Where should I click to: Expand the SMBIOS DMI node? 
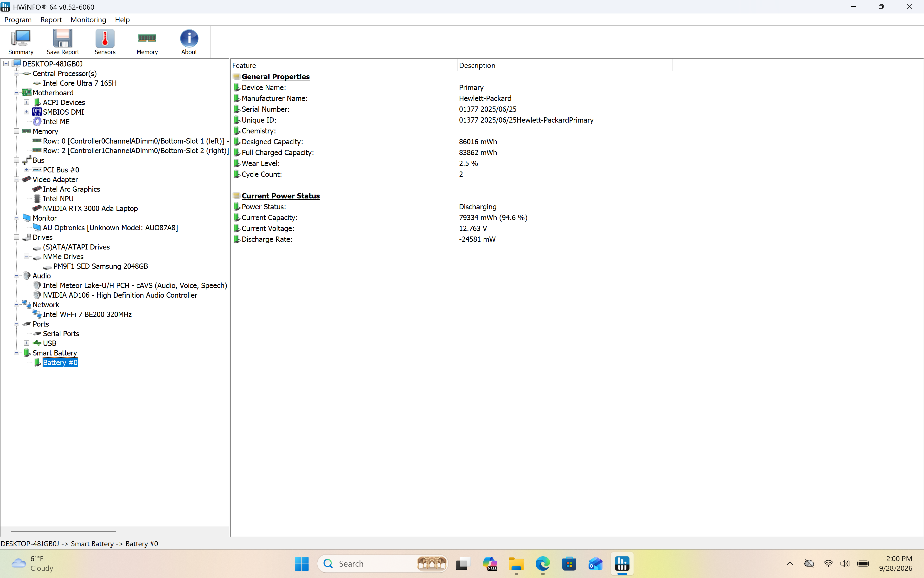[x=27, y=112]
